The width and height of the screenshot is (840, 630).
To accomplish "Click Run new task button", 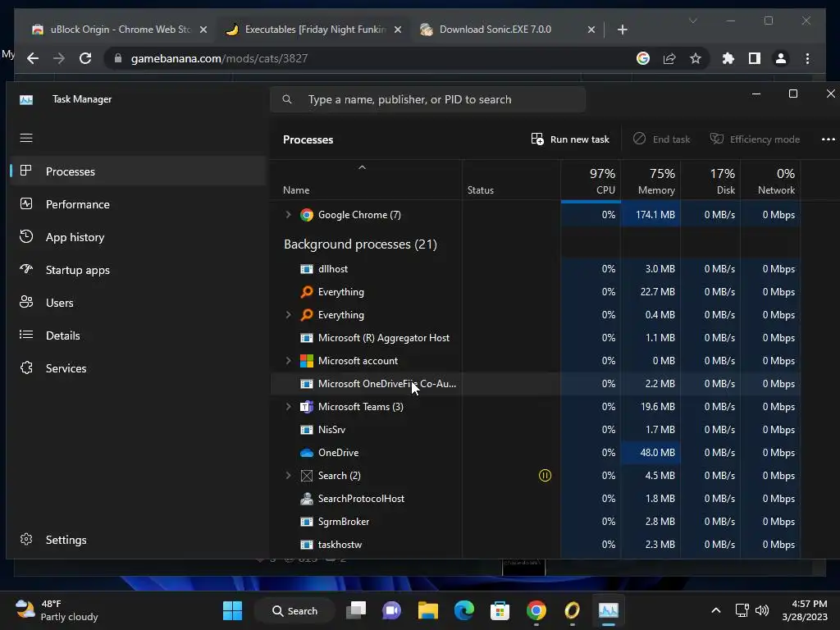I will click(570, 139).
